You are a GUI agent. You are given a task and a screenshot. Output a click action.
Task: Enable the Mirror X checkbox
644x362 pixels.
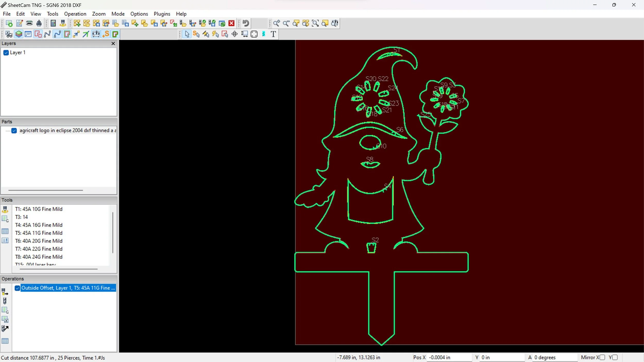pos(602,357)
